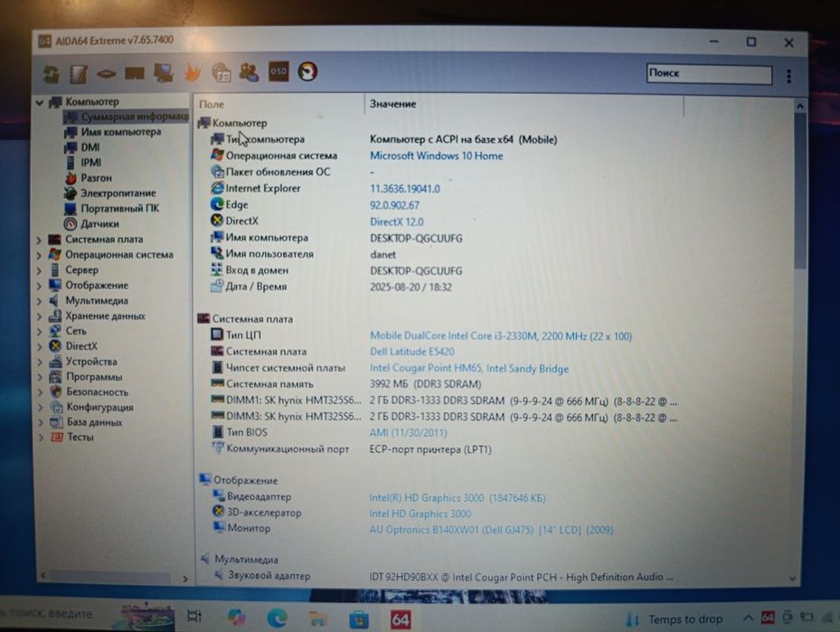840x632 pixels.
Task: Click the vertical scrollbar up arrow
Action: tap(799, 106)
